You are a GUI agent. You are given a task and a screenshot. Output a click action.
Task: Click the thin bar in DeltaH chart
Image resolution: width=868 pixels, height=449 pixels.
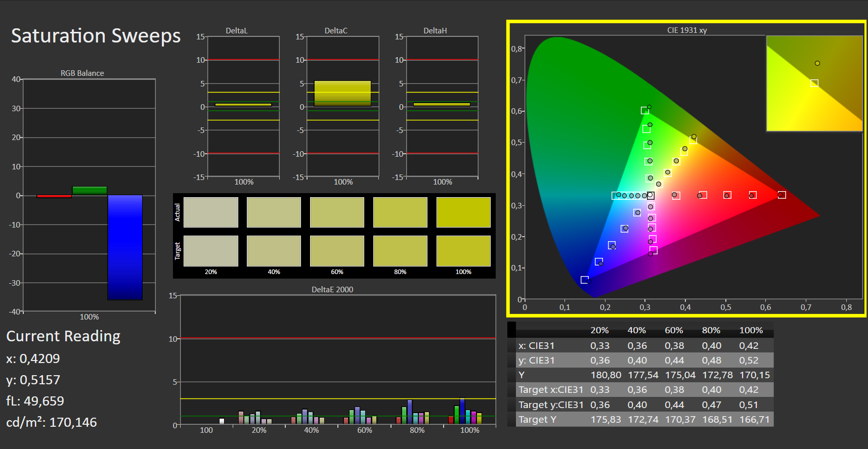442,105
